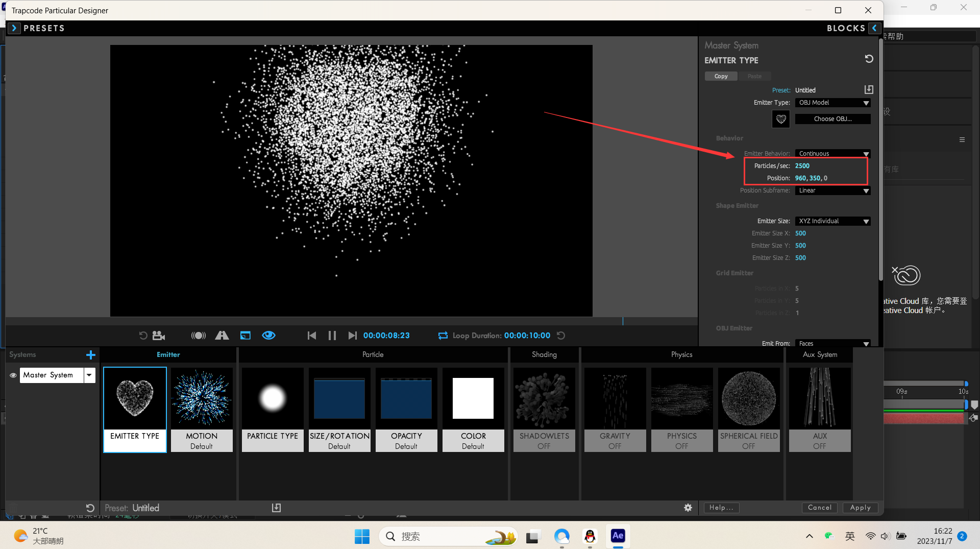The width and height of the screenshot is (980, 549).
Task: Select the PARTICLE TYPE block
Action: point(273,410)
